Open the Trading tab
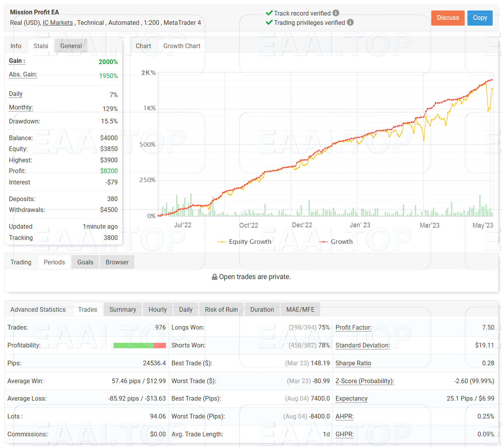The image size is (502, 448). [21, 262]
